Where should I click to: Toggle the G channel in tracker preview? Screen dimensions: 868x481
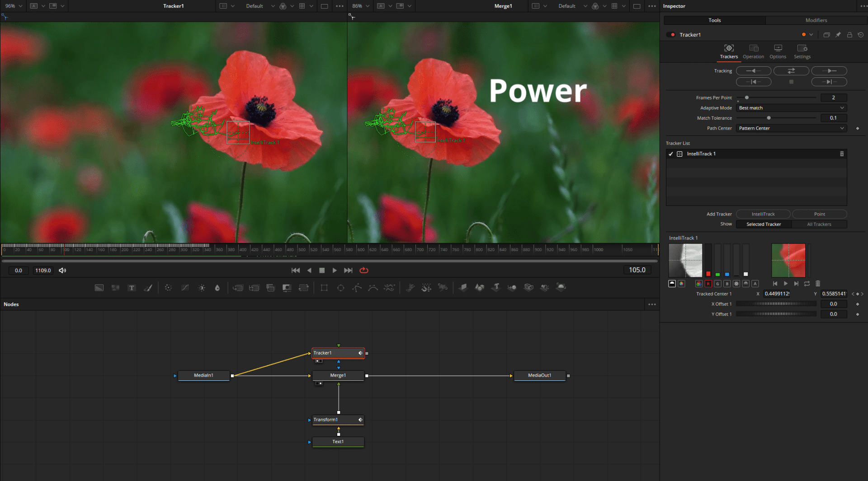coord(717,284)
